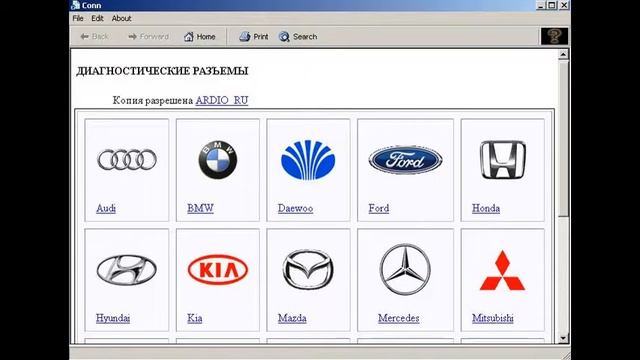Click the question mark help icon
Viewport: 640px width, 360px height.
[554, 36]
